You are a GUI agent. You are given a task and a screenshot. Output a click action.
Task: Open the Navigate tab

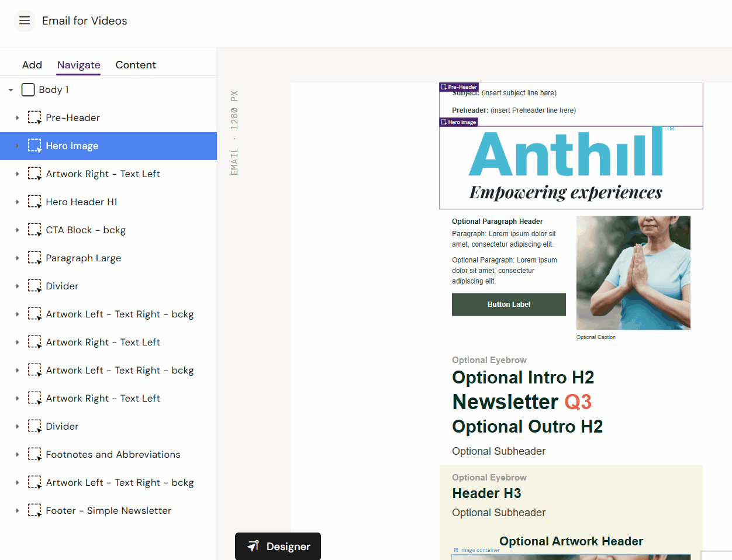coord(79,65)
